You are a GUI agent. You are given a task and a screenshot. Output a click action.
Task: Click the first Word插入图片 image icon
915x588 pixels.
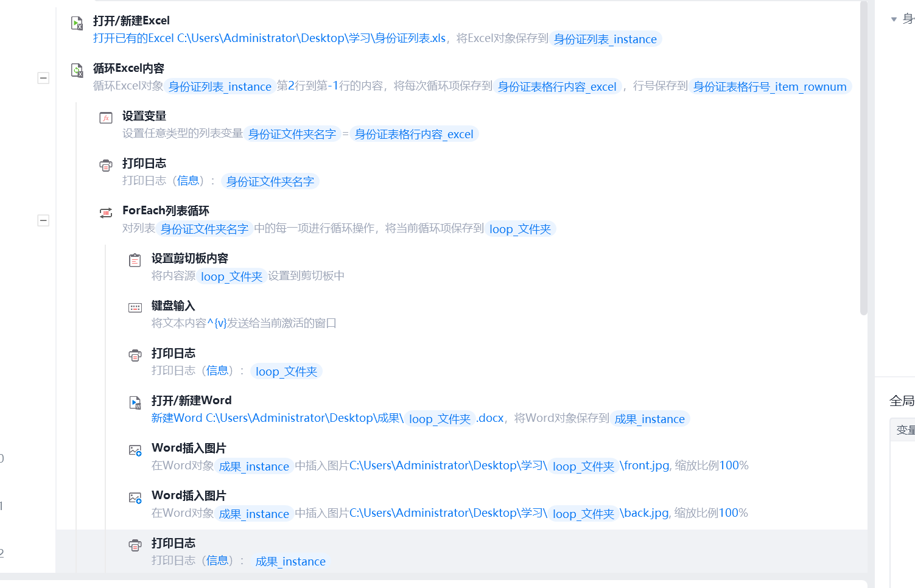tap(135, 450)
